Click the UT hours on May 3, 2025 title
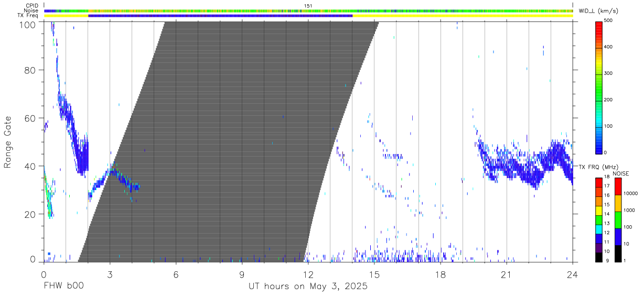This screenshot has width=644, height=297. (308, 286)
